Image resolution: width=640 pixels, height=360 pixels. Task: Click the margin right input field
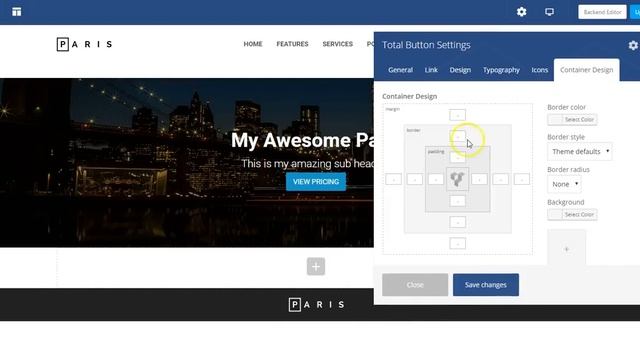522,179
